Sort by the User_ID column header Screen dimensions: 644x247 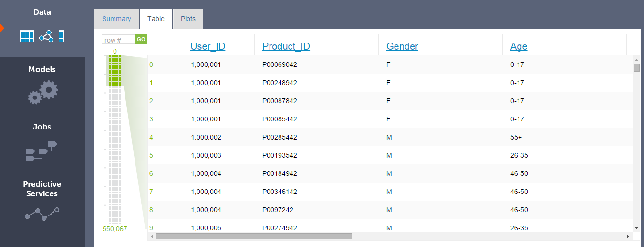[x=208, y=46]
